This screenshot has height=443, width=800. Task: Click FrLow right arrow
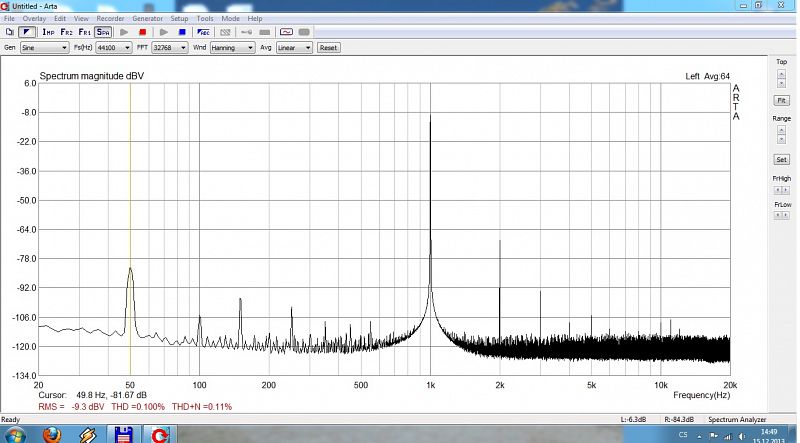point(786,215)
